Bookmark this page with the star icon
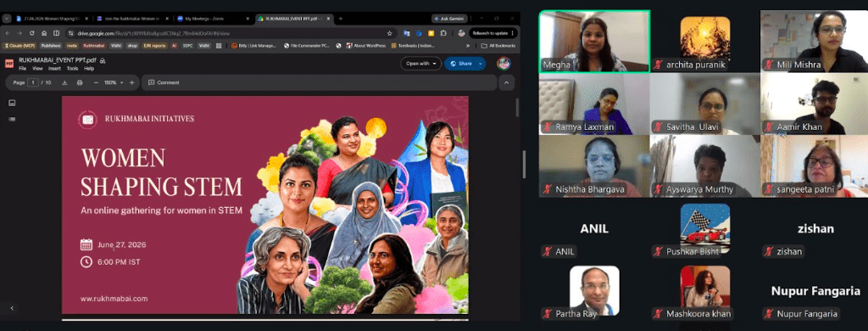Screen dimensions: 868x331 (x=390, y=33)
